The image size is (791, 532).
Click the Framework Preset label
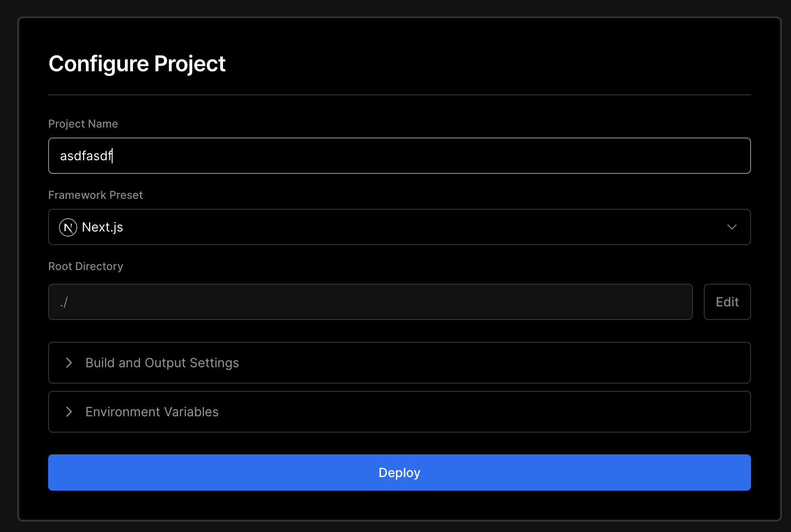click(x=95, y=195)
